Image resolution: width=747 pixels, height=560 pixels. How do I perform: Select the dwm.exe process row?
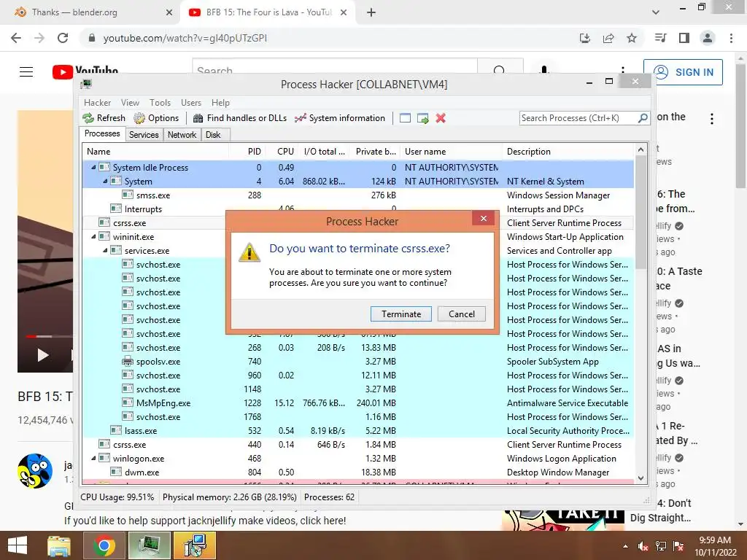[357, 472]
